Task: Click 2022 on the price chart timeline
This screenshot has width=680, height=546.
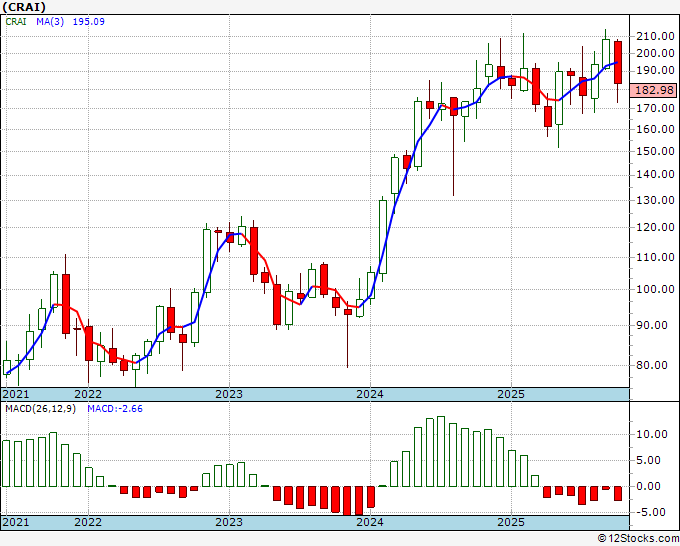Action: tap(88, 394)
